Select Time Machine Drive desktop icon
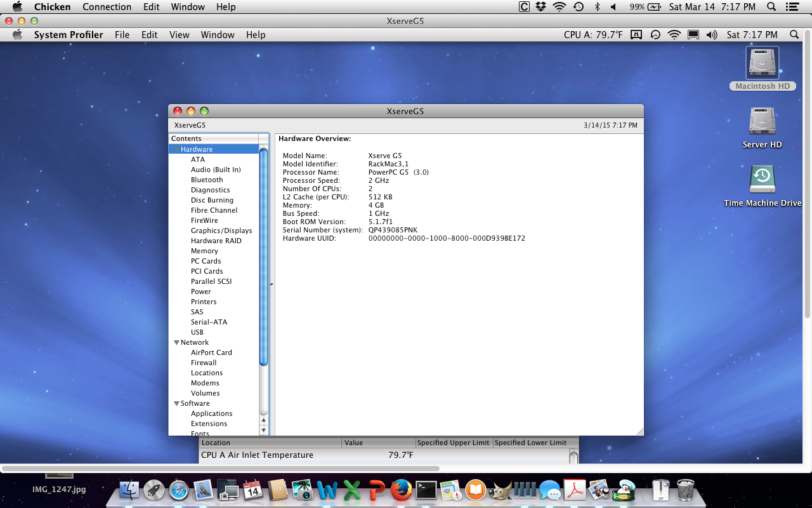Viewport: 812px width, 508px height. (x=763, y=185)
